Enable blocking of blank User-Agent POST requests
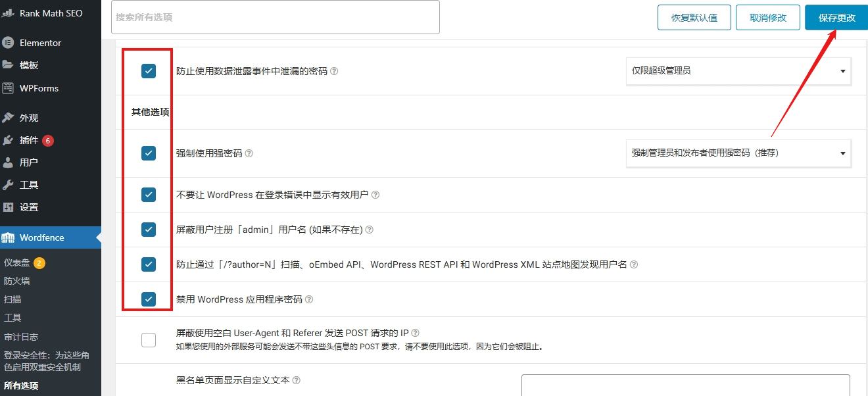The width and height of the screenshot is (868, 396). (149, 340)
